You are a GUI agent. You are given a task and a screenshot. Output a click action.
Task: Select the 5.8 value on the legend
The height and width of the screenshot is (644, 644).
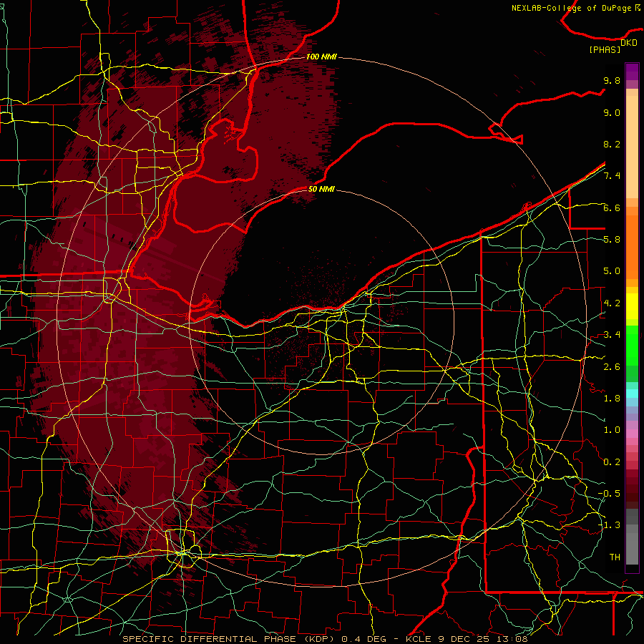click(612, 240)
